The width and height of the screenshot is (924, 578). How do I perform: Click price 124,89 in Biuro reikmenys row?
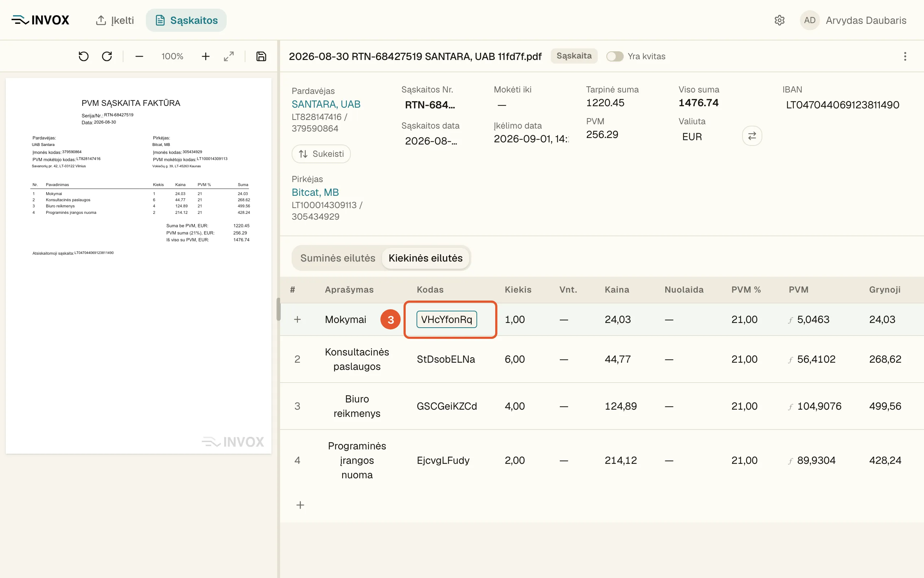pos(620,406)
